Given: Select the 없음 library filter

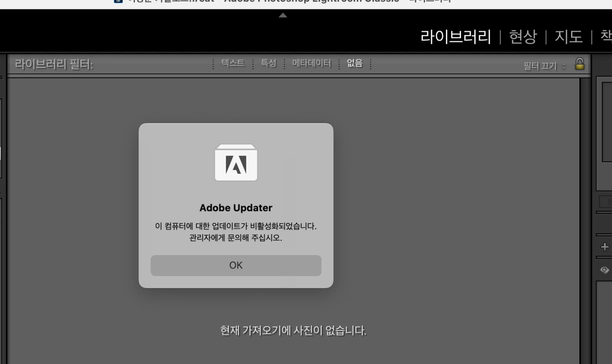Looking at the screenshot, I should pyautogui.click(x=355, y=63).
